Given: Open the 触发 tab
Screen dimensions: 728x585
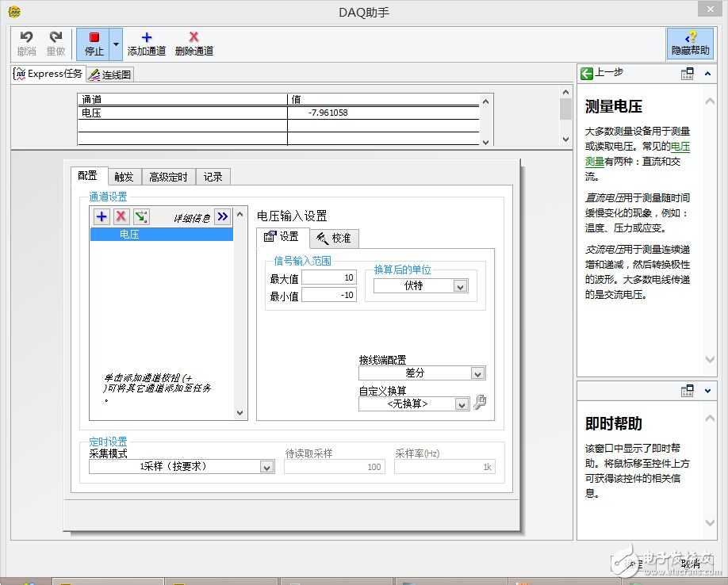Looking at the screenshot, I should pyautogui.click(x=124, y=177).
